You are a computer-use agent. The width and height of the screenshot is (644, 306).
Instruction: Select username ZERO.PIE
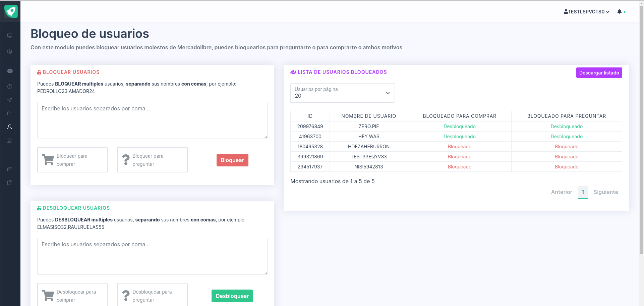[x=369, y=126]
